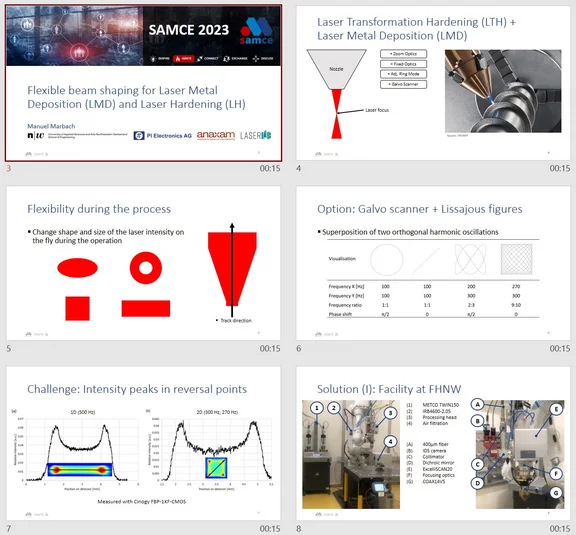Screen dimensions: 576x535
Task: Click the samce logo on slide 3
Action: point(256,31)
